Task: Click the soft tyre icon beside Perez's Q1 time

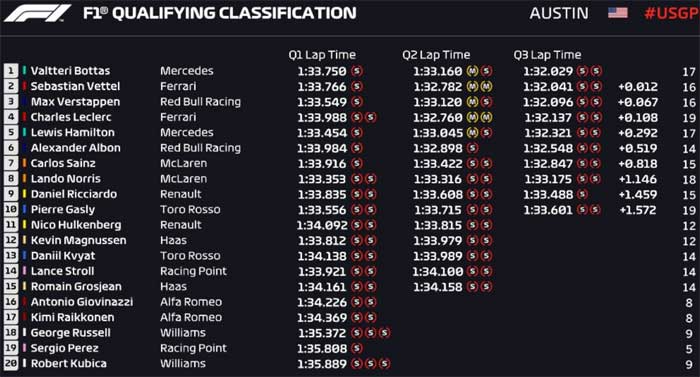Action: click(357, 348)
